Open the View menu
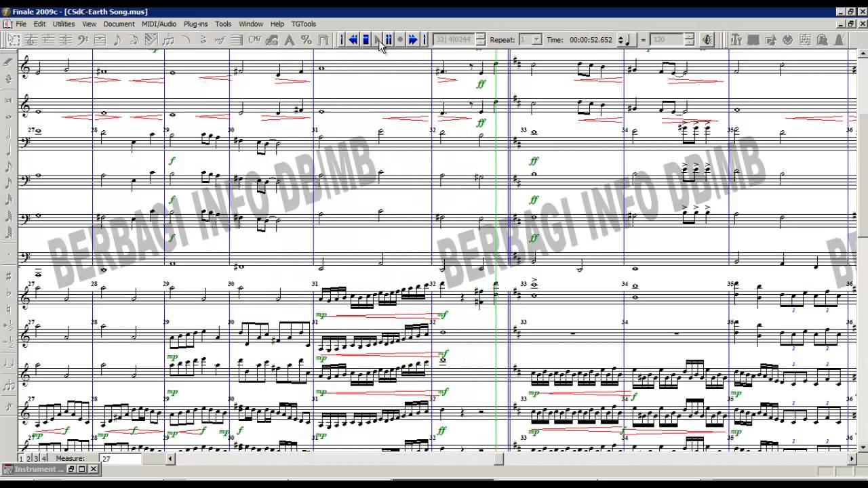Image resolution: width=868 pixels, height=488 pixels. 89,24
